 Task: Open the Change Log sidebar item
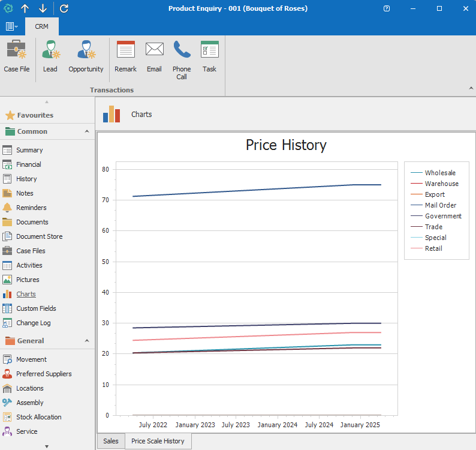[x=34, y=323]
